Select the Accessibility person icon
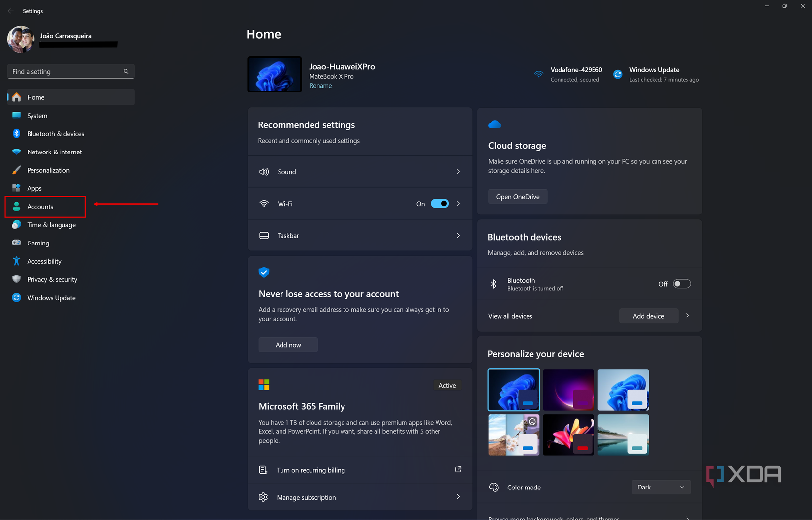Viewport: 812px width, 520px height. click(17, 261)
